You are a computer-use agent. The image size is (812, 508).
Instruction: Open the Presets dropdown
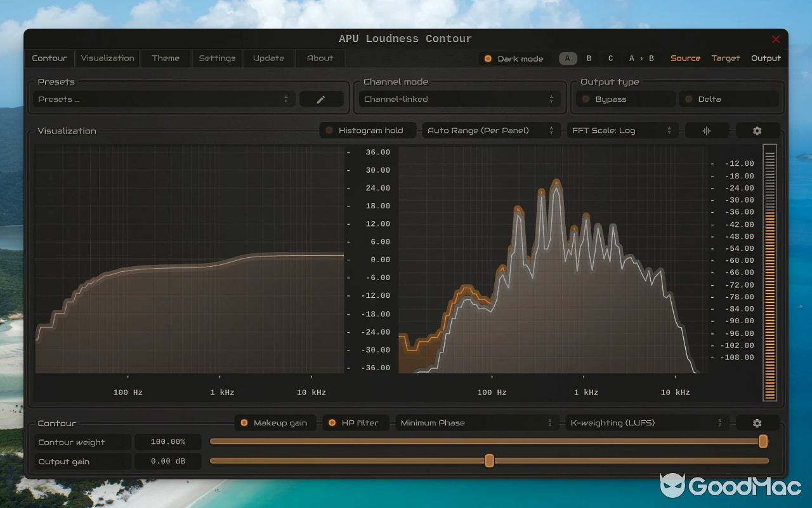click(162, 99)
